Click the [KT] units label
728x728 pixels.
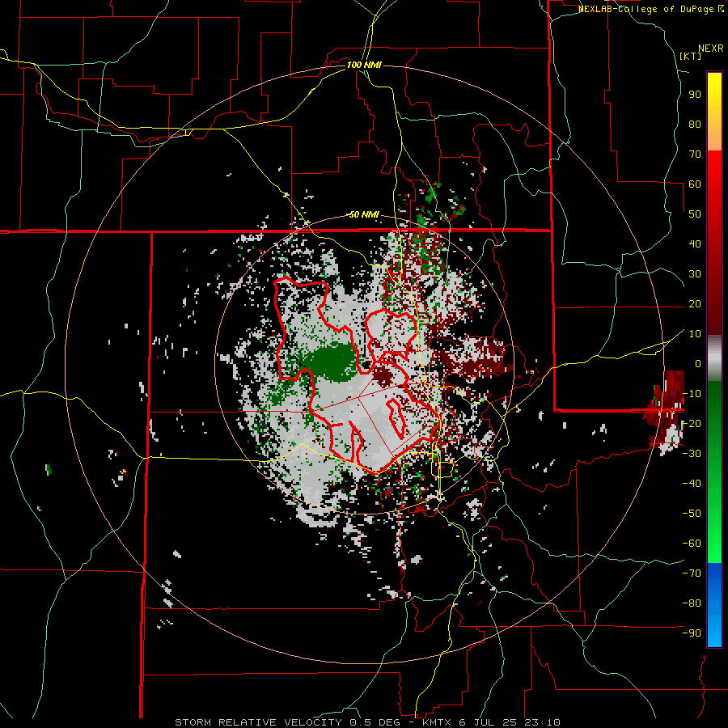[x=690, y=56]
